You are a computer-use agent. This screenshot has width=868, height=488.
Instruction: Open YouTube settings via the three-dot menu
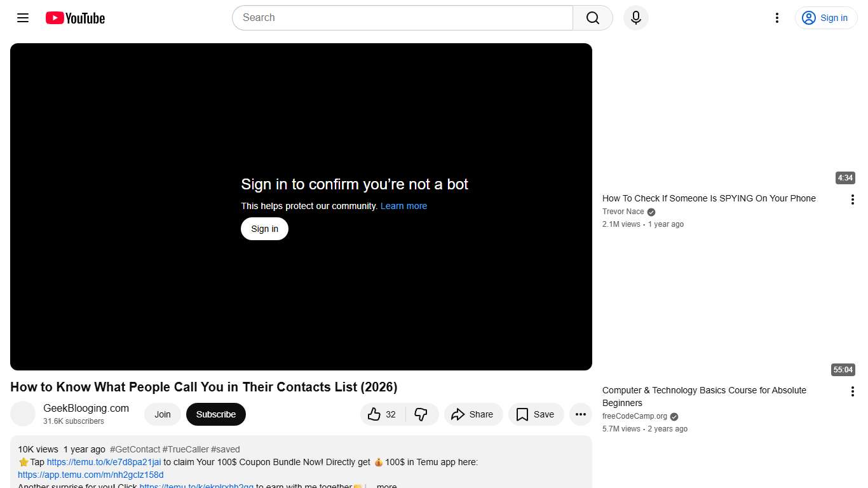click(776, 18)
